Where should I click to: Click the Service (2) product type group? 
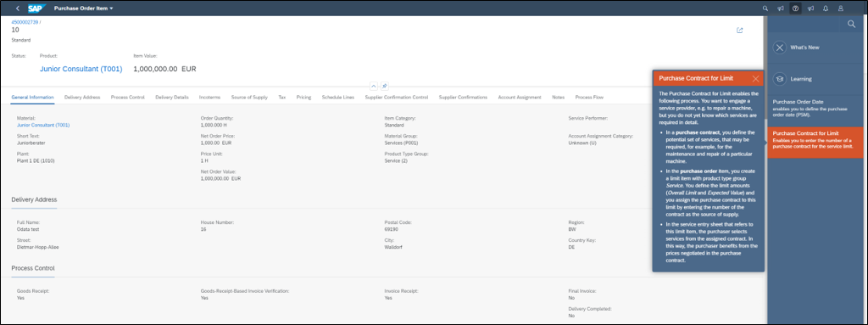click(396, 161)
